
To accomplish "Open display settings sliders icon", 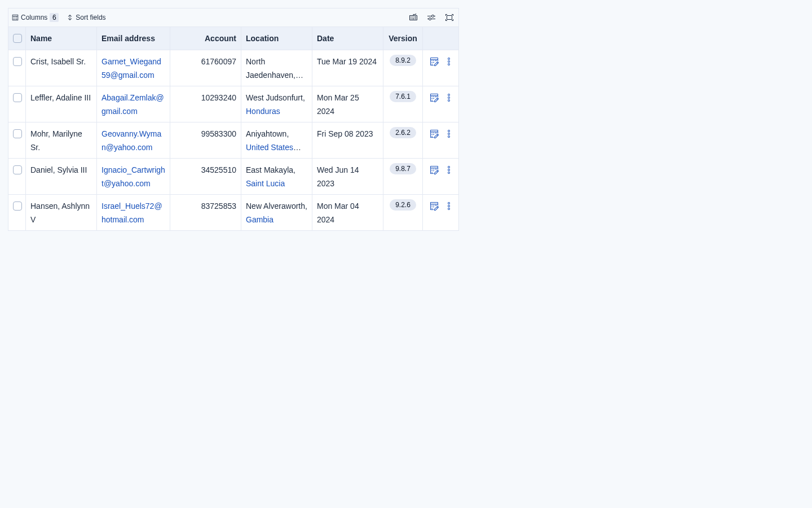I will 431,17.
